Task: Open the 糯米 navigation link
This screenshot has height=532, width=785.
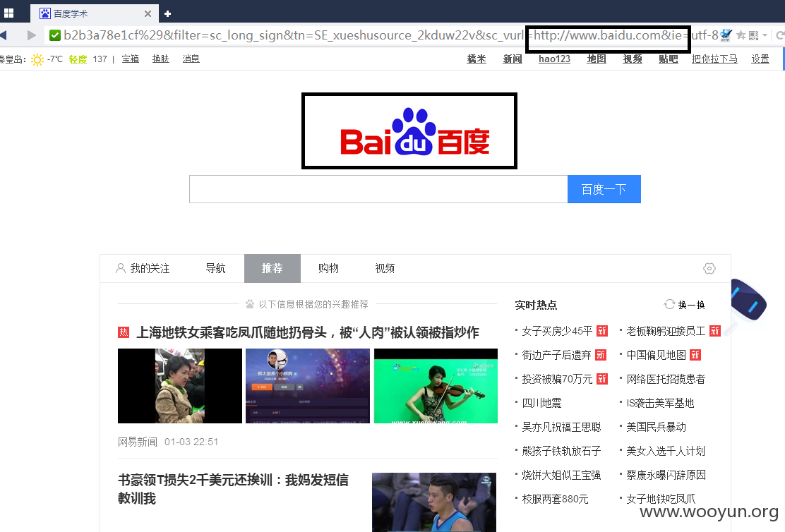Action: [476, 59]
